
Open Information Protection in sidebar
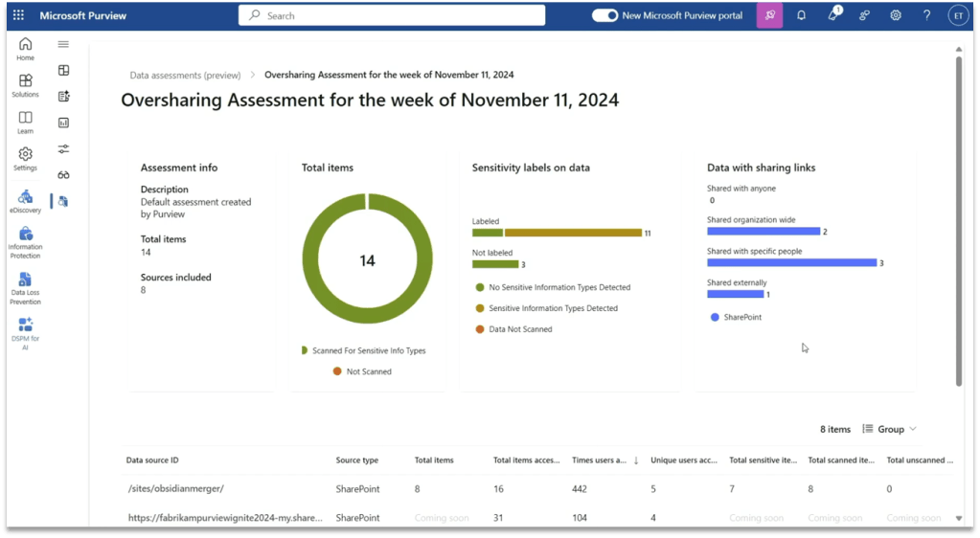click(x=26, y=241)
